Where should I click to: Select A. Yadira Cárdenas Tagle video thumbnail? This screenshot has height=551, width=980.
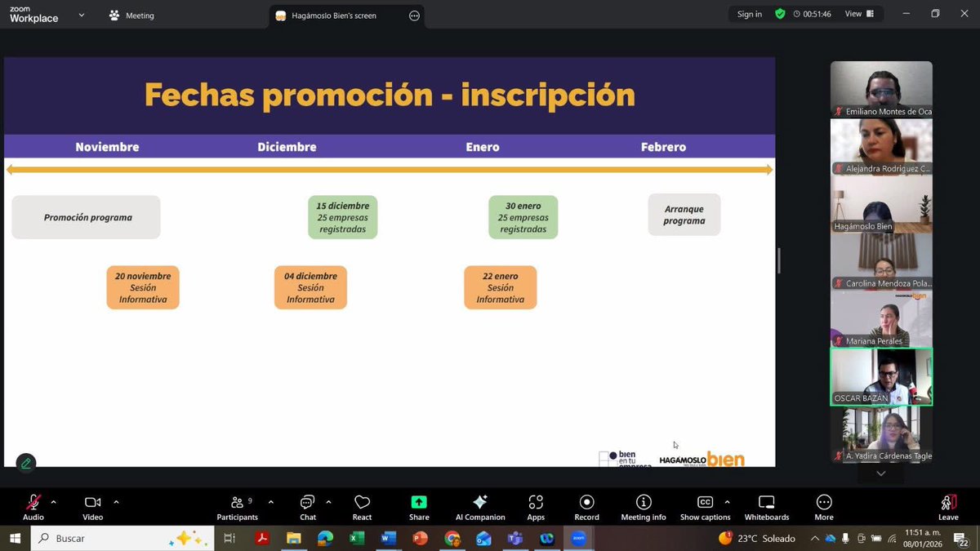coord(881,434)
